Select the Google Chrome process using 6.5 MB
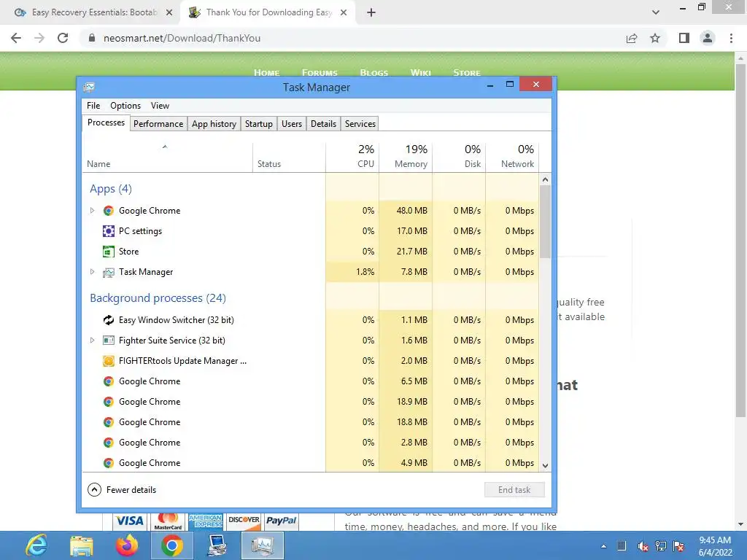Screen dimensions: 747x560 [x=311, y=381]
